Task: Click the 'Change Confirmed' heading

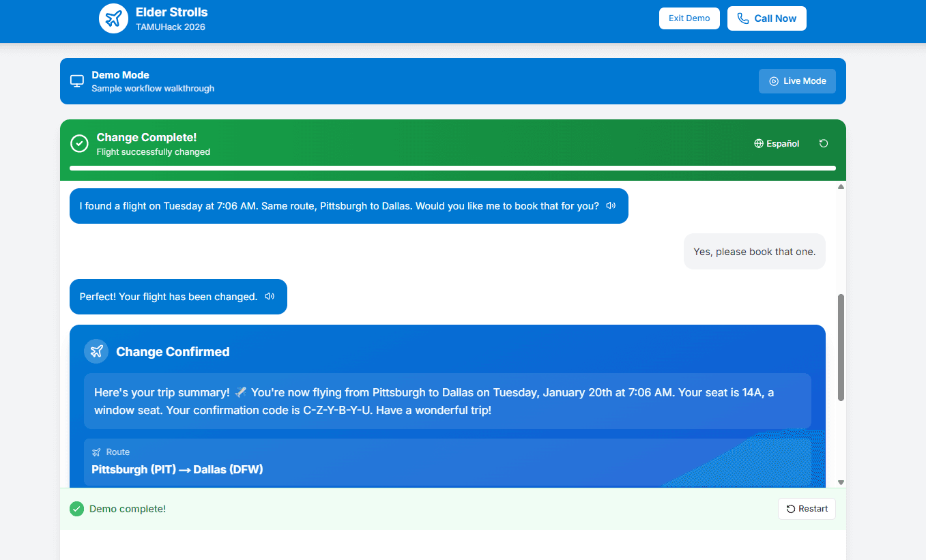Action: pyautogui.click(x=173, y=352)
